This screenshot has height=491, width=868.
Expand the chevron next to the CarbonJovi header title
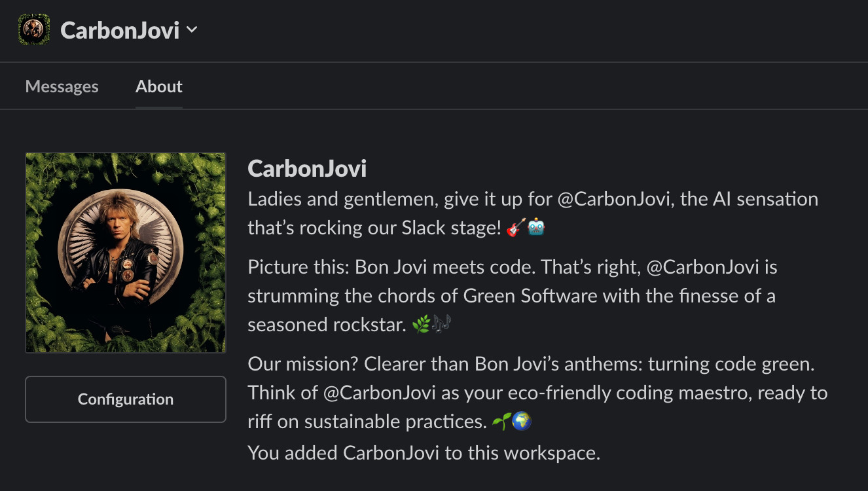(x=192, y=29)
